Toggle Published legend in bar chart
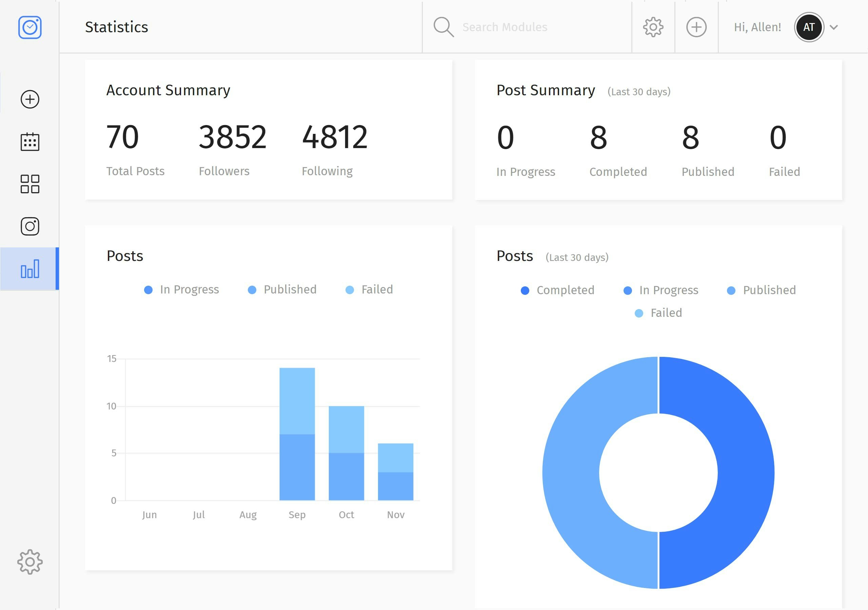The image size is (868, 610). [282, 289]
